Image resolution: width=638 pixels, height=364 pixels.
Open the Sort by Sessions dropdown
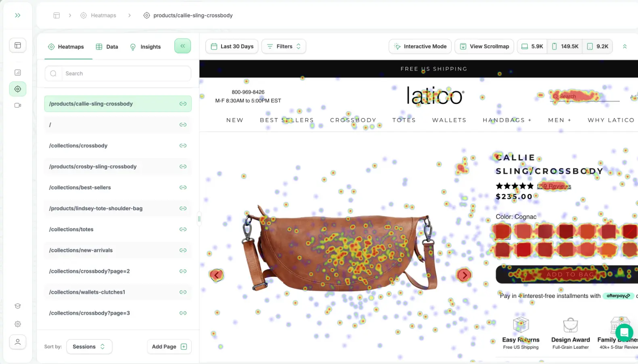point(89,347)
